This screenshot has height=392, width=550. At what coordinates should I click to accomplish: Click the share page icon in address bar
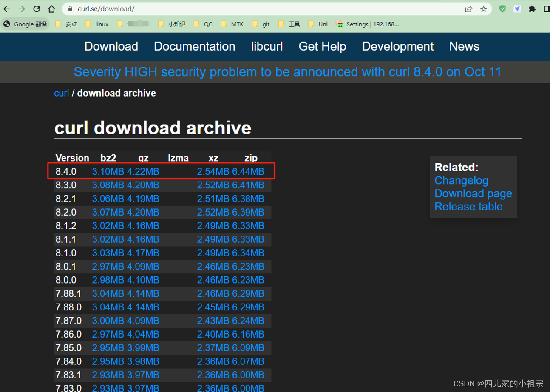(468, 9)
